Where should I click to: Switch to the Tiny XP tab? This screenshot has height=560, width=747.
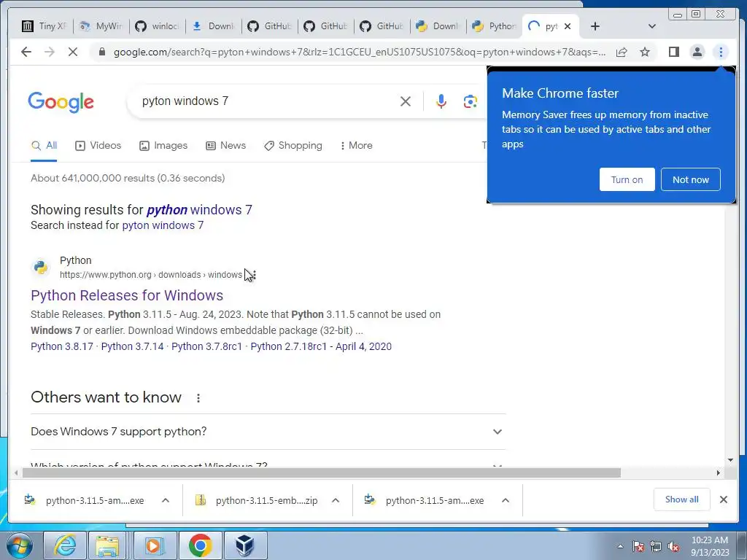pyautogui.click(x=44, y=26)
